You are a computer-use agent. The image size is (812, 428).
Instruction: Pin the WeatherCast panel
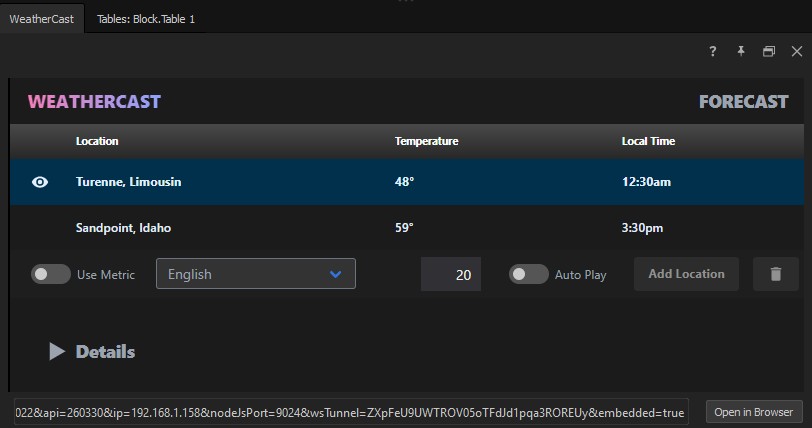tap(741, 51)
